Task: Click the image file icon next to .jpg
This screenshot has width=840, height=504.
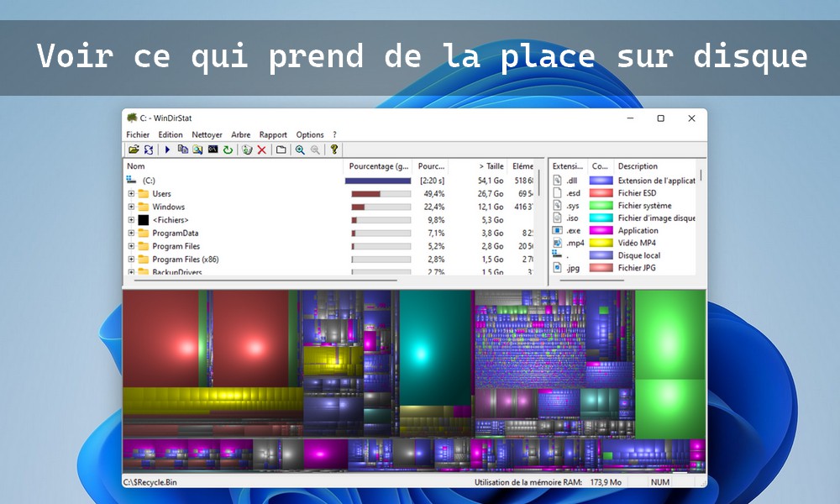Action: point(557,267)
